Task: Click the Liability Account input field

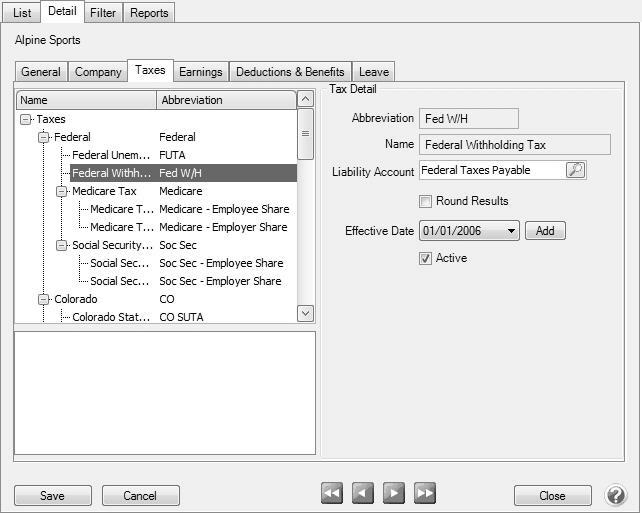Action: (491, 171)
